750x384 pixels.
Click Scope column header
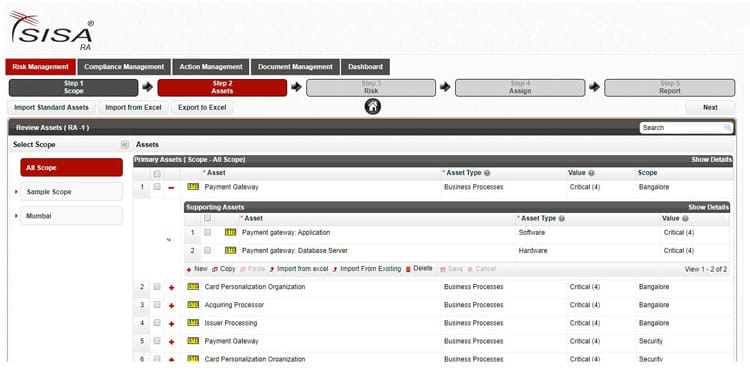647,173
